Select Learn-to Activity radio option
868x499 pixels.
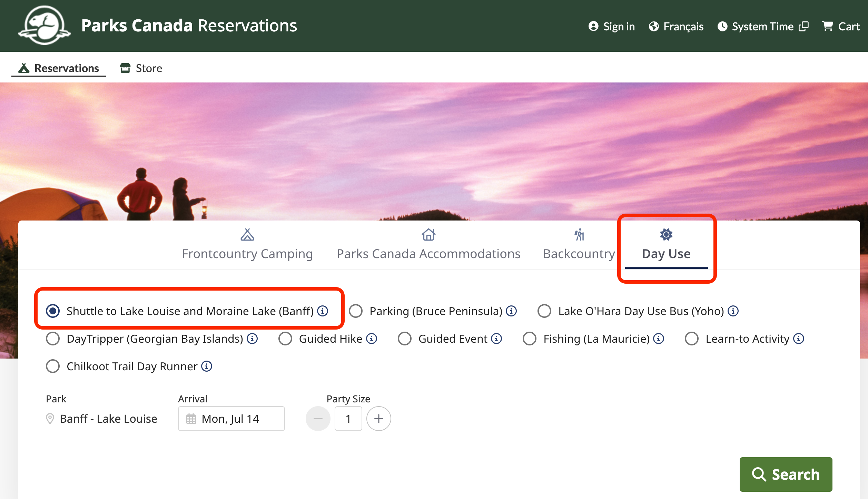click(x=692, y=339)
